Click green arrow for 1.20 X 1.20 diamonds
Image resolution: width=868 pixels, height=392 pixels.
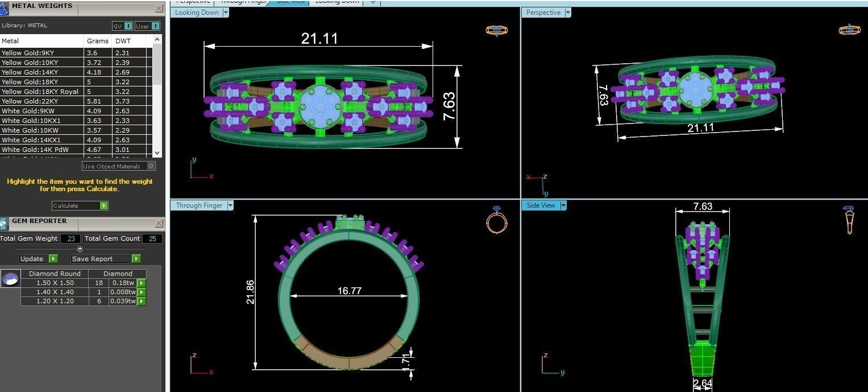[x=142, y=301]
